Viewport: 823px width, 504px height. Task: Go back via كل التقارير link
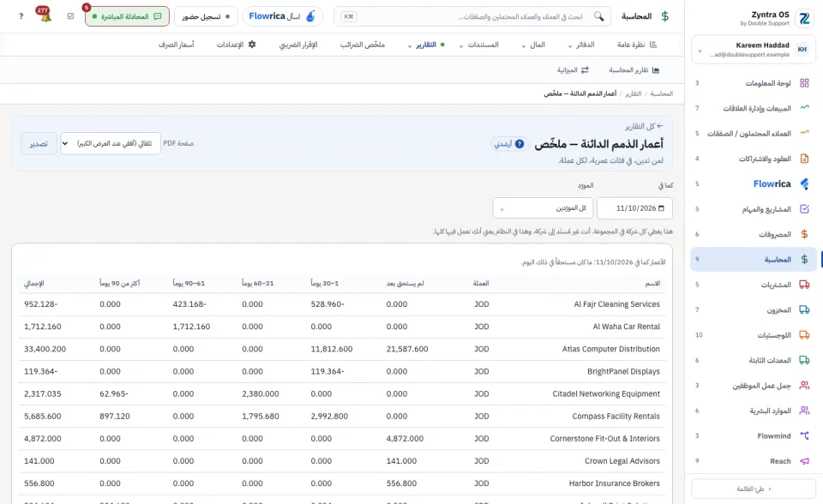[644, 126]
